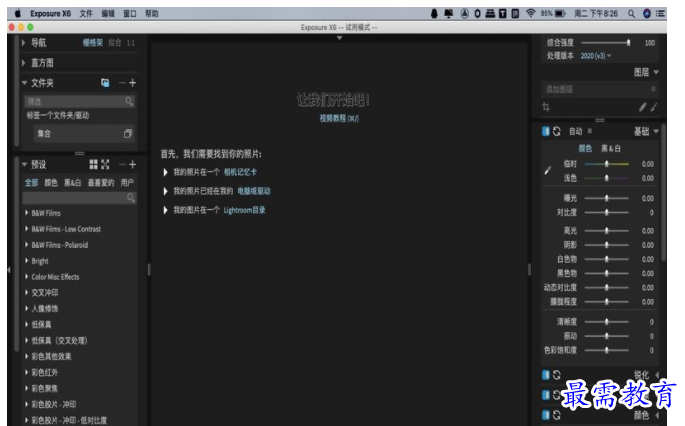This screenshot has width=685, height=426.
Task: Collapse the 预设 panel
Action: click(24, 164)
